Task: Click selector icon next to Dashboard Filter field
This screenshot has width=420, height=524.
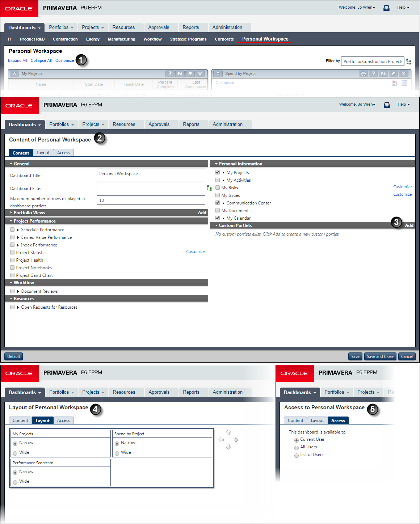Action: pos(209,188)
